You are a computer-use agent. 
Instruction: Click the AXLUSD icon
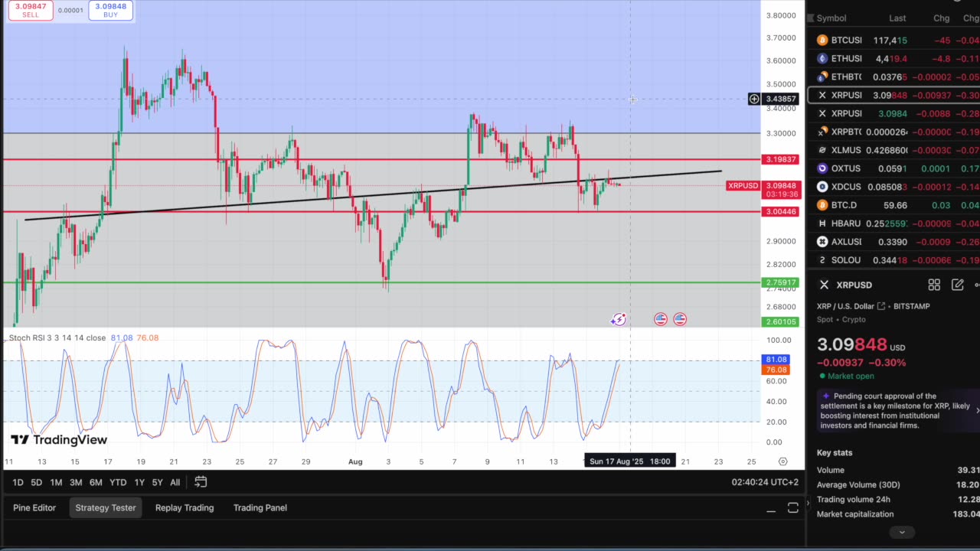(x=822, y=242)
